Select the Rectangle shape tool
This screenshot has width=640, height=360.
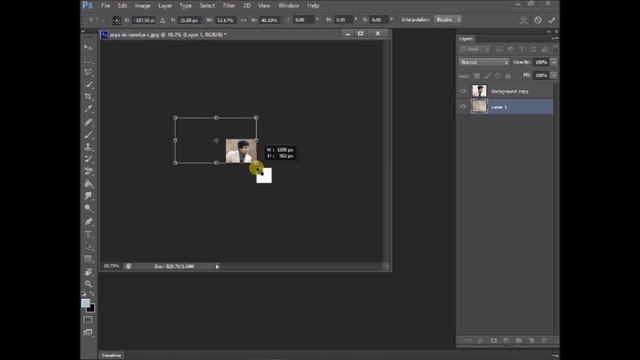88,259
